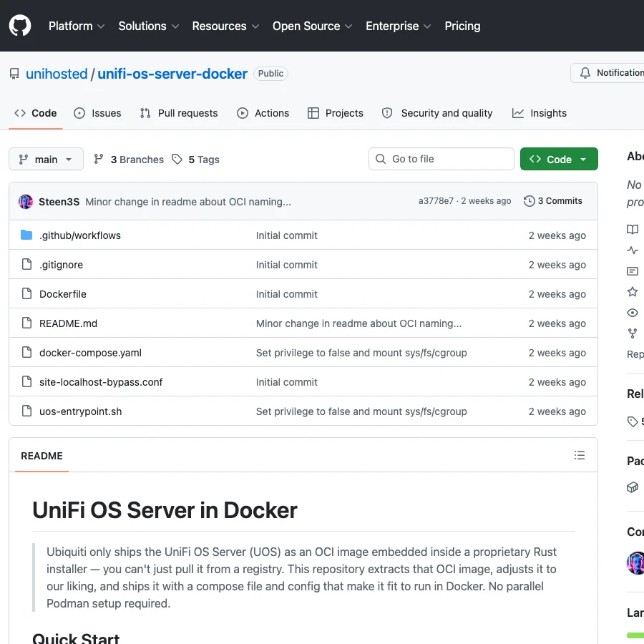
Task: Click the Custom properties icon in sidebar
Action: 633,271
